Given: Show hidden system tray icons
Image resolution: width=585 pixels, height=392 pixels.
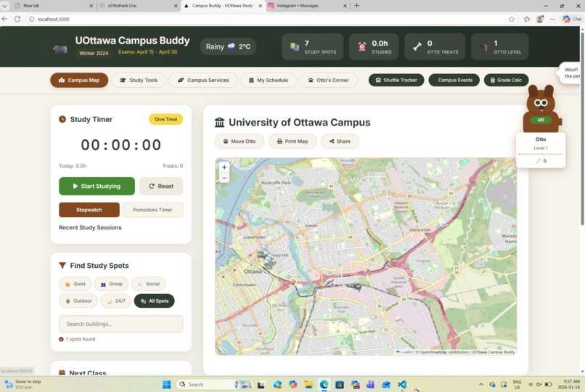Looking at the screenshot, I should tap(481, 385).
